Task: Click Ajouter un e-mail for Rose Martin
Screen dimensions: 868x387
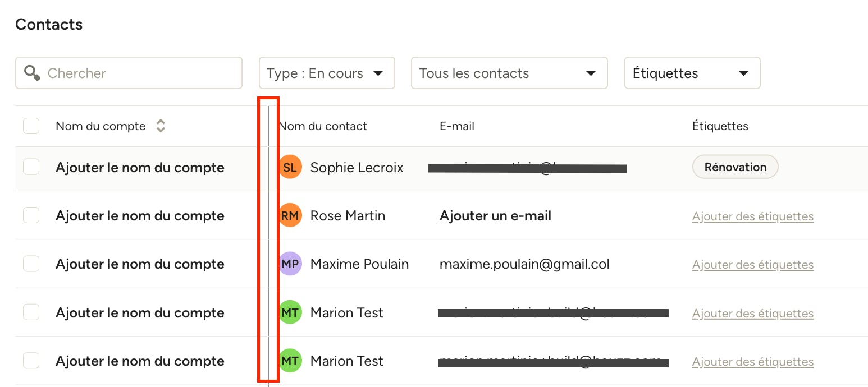Action: tap(495, 216)
